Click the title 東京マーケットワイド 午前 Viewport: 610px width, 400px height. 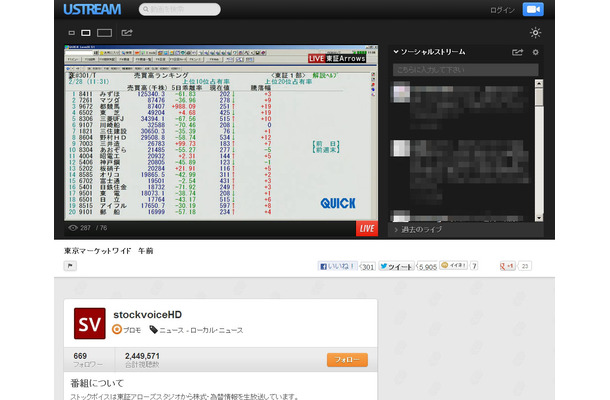[x=109, y=251]
